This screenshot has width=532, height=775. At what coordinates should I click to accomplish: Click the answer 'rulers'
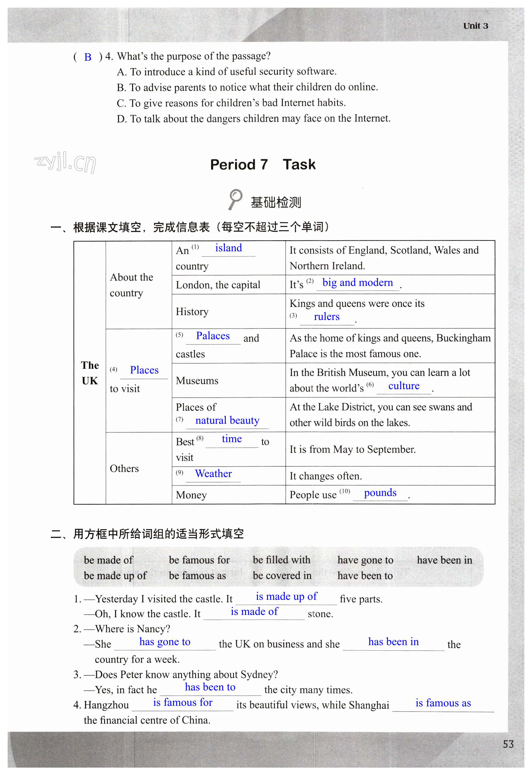pos(326,316)
